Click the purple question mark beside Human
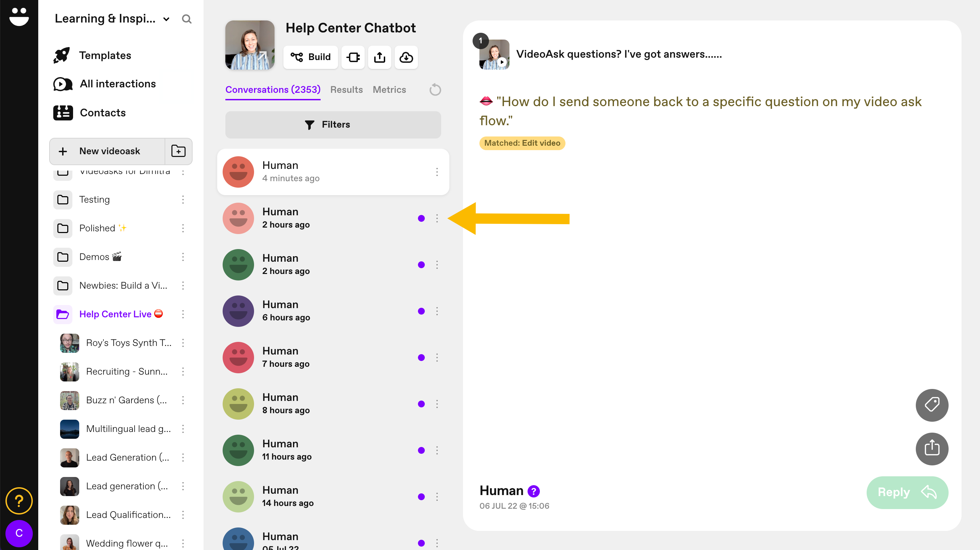This screenshot has width=980, height=550. 533,491
